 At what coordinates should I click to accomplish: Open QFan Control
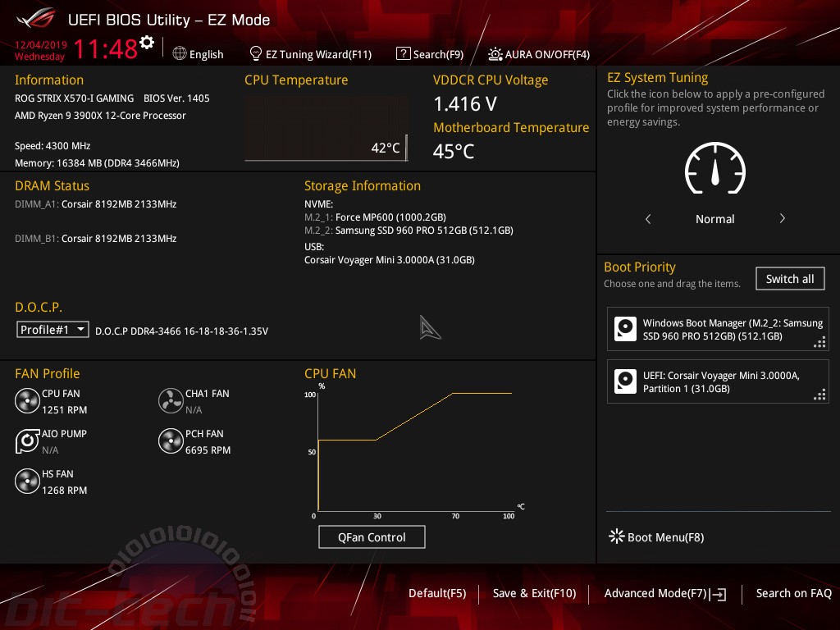(372, 536)
